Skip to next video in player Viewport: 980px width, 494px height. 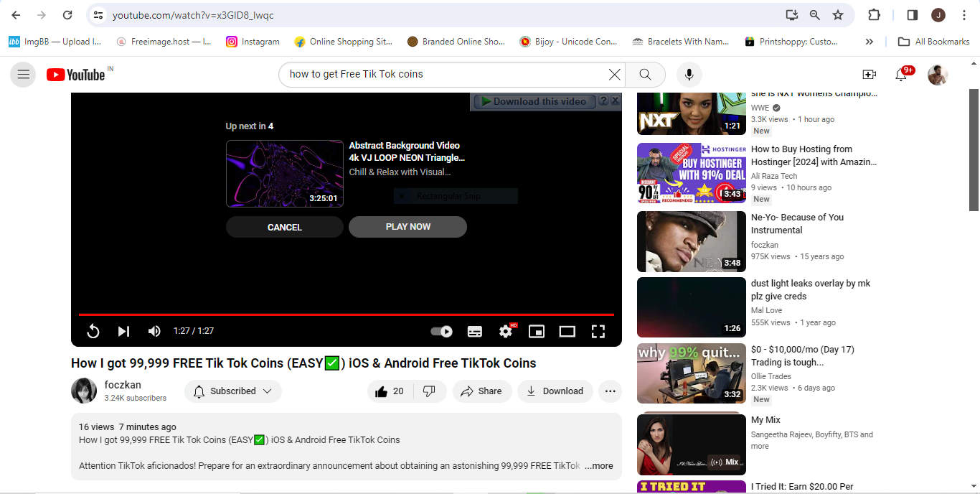click(x=123, y=331)
